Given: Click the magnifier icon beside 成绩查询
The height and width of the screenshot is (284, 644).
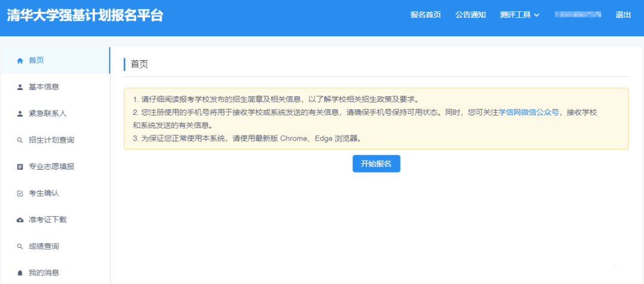Looking at the screenshot, I should tap(20, 246).
